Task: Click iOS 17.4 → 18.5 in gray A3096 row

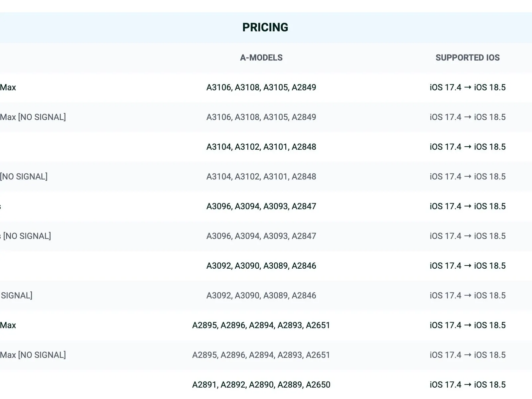Action: 467,236
